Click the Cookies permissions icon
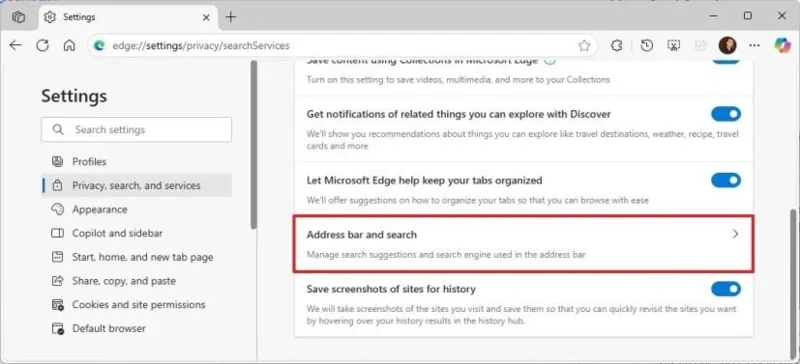This screenshot has height=364, width=800. point(58,305)
